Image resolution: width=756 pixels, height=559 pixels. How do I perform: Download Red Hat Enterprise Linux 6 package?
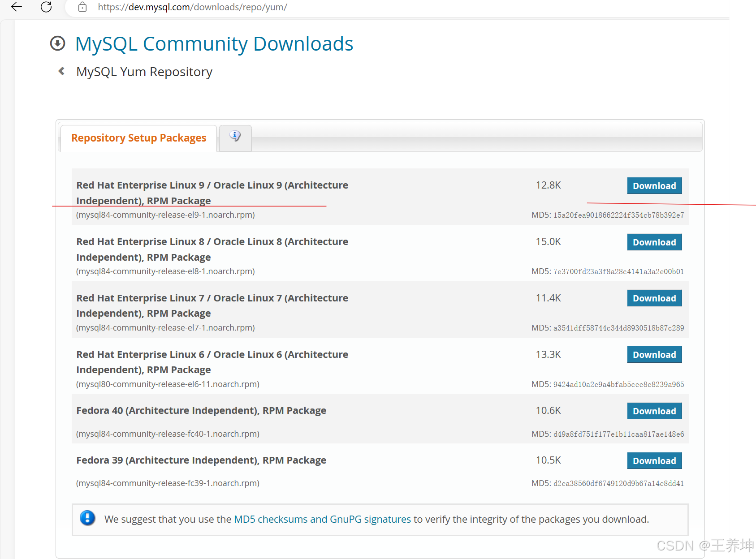tap(654, 355)
